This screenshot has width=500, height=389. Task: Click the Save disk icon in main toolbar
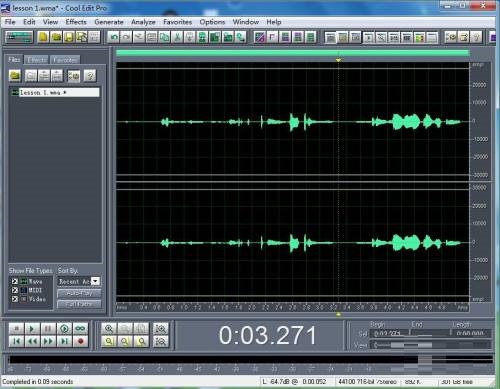pyautogui.click(x=69, y=37)
